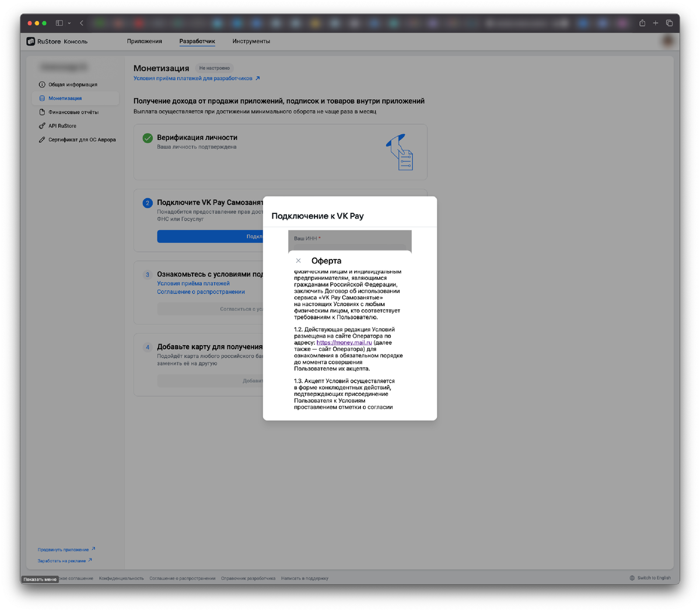Image resolution: width=700 pixels, height=611 pixels.
Task: Click the Не настроено status badge
Action: [215, 68]
